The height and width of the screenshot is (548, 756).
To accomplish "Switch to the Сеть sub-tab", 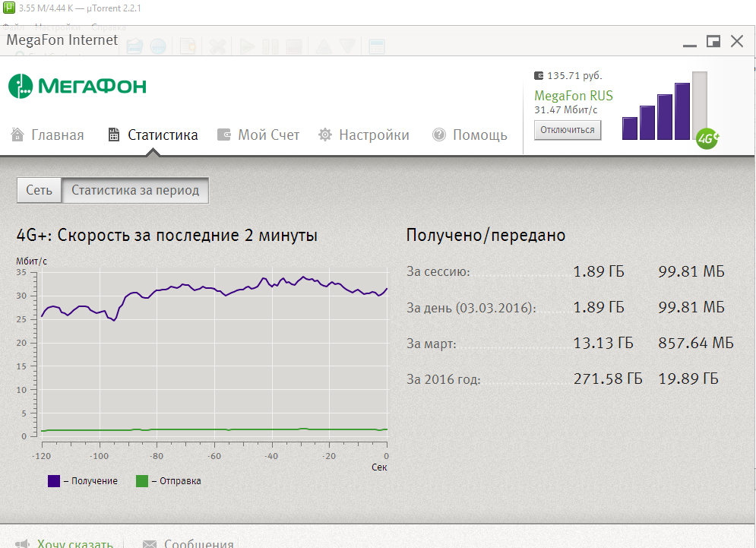I will (39, 190).
